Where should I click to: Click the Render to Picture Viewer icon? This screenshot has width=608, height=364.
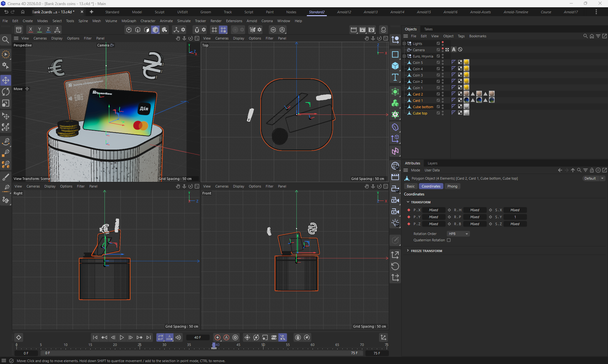[363, 30]
